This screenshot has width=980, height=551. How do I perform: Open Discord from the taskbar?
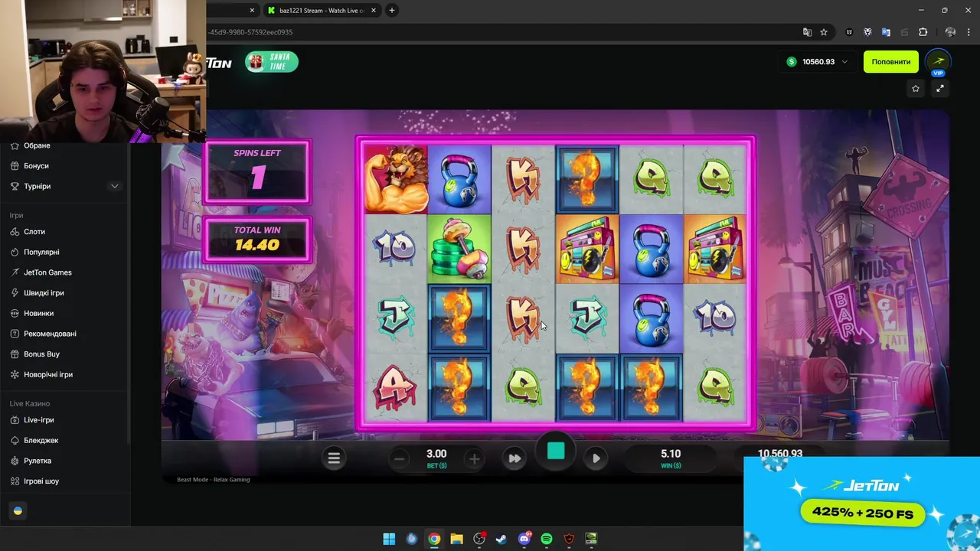coord(524,539)
